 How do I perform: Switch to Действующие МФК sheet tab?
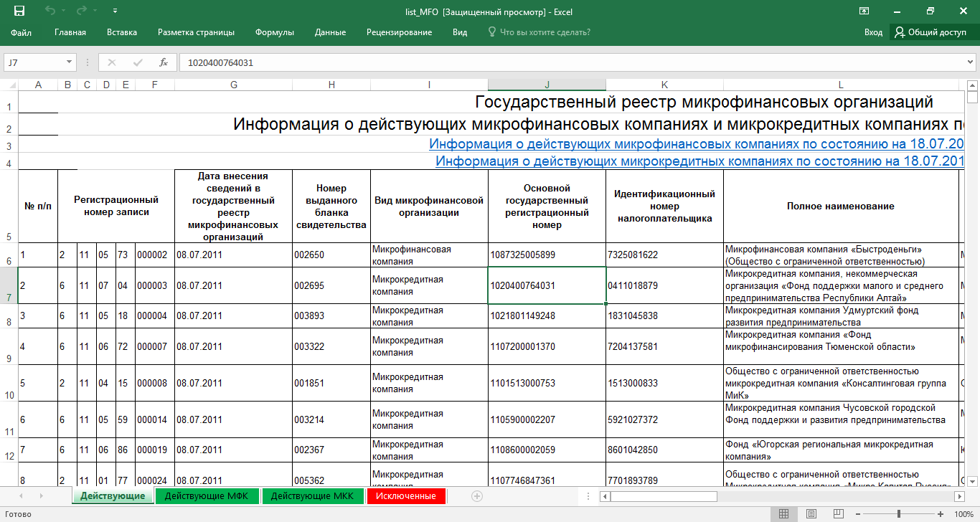pyautogui.click(x=208, y=495)
